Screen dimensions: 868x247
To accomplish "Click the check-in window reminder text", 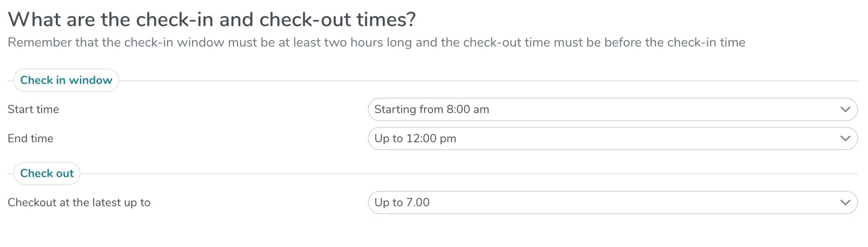I will click(x=377, y=42).
